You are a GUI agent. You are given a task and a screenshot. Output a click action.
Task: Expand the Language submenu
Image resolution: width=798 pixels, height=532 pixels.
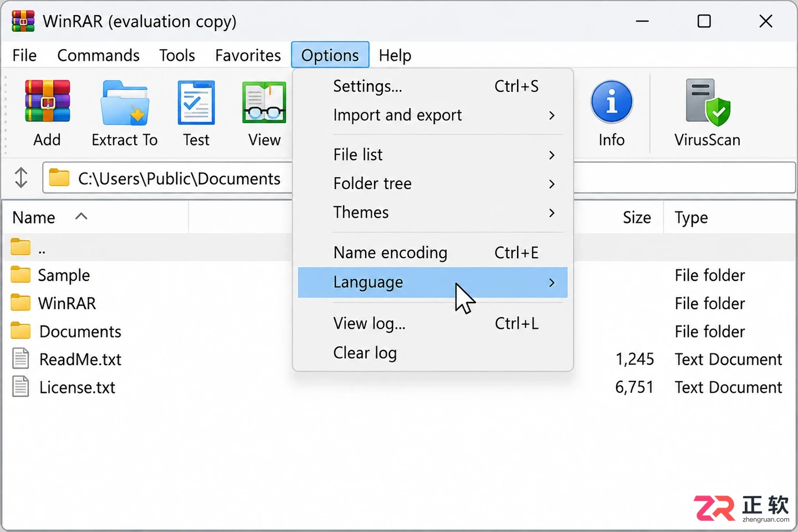point(432,283)
